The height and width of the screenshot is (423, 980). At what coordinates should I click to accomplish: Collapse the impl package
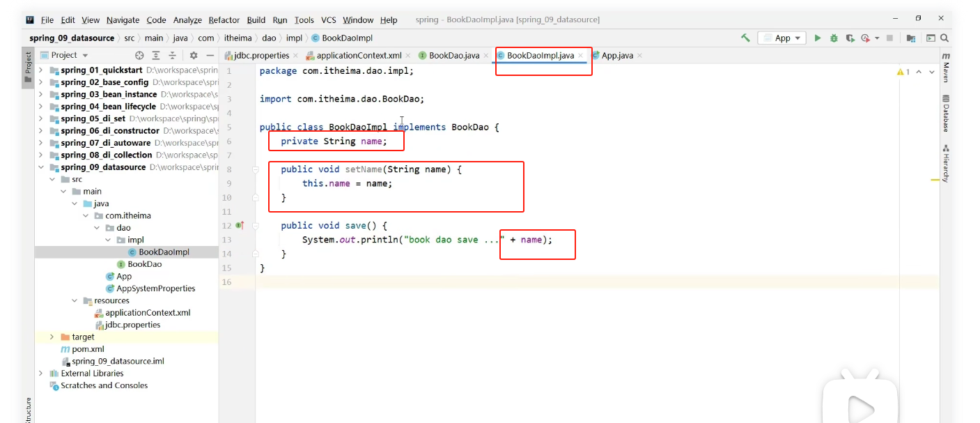(108, 240)
